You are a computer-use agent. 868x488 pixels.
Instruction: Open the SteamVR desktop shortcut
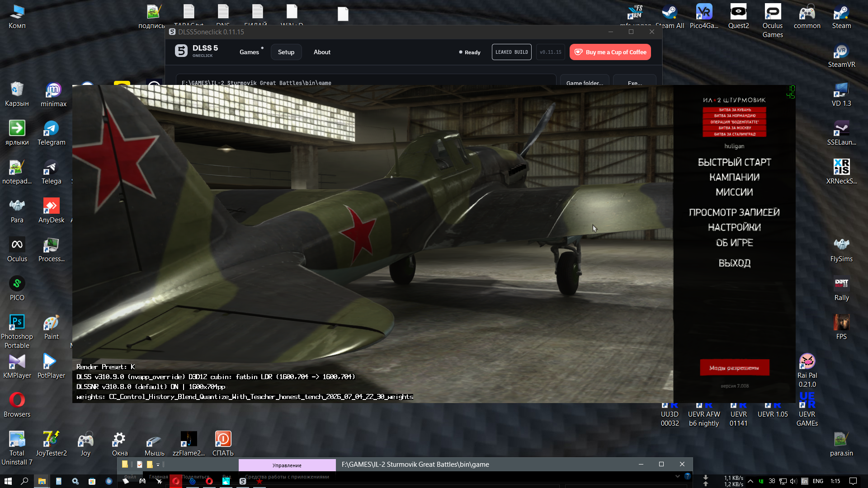click(841, 56)
